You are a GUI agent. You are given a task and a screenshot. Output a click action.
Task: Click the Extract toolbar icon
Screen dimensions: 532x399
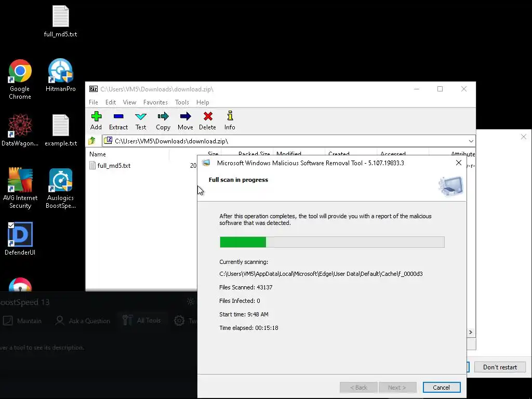(x=118, y=121)
